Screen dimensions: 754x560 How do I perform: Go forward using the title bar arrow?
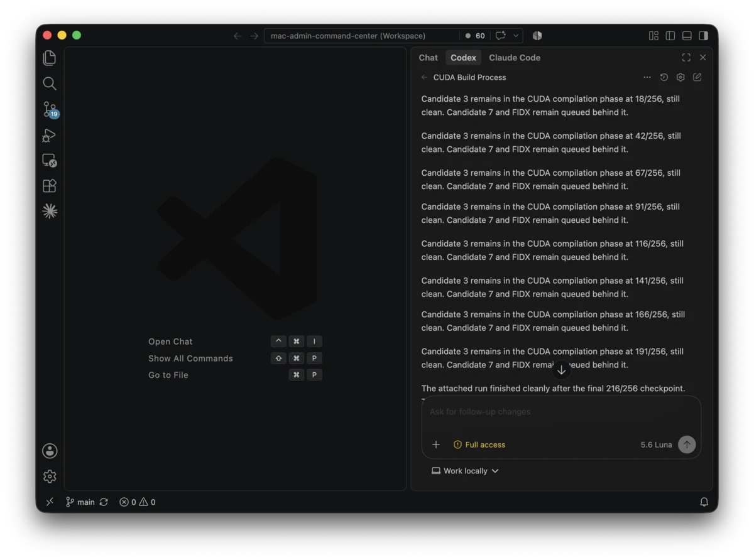(x=254, y=36)
